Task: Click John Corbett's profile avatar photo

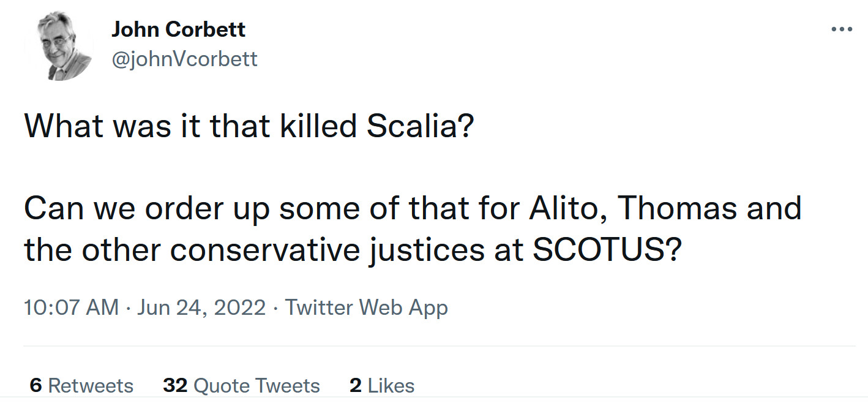Action: [x=58, y=46]
